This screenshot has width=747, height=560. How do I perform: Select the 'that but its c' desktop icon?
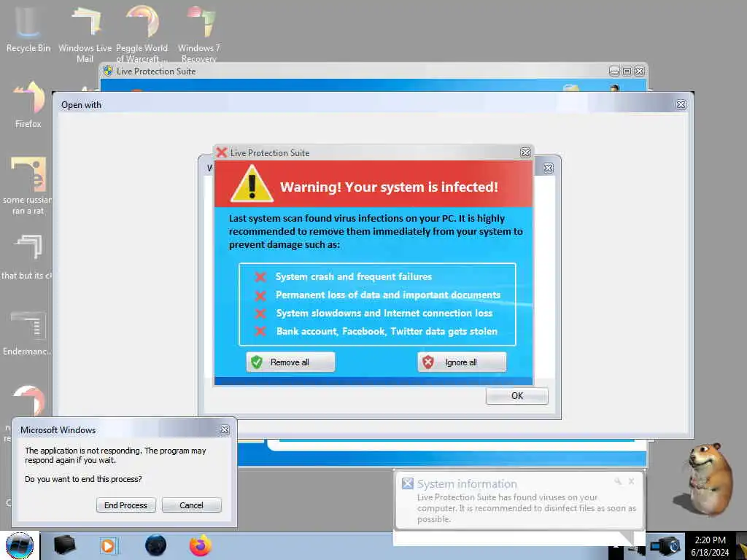click(28, 257)
